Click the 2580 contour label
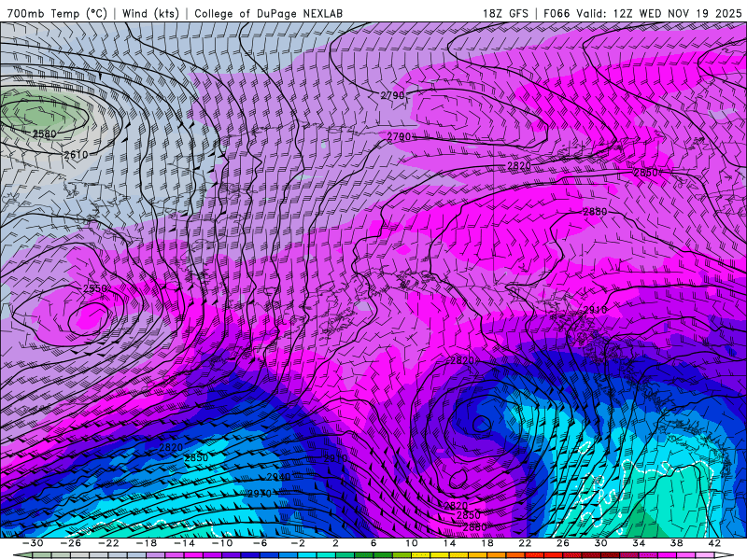This screenshot has height=560, width=747. click(44, 133)
